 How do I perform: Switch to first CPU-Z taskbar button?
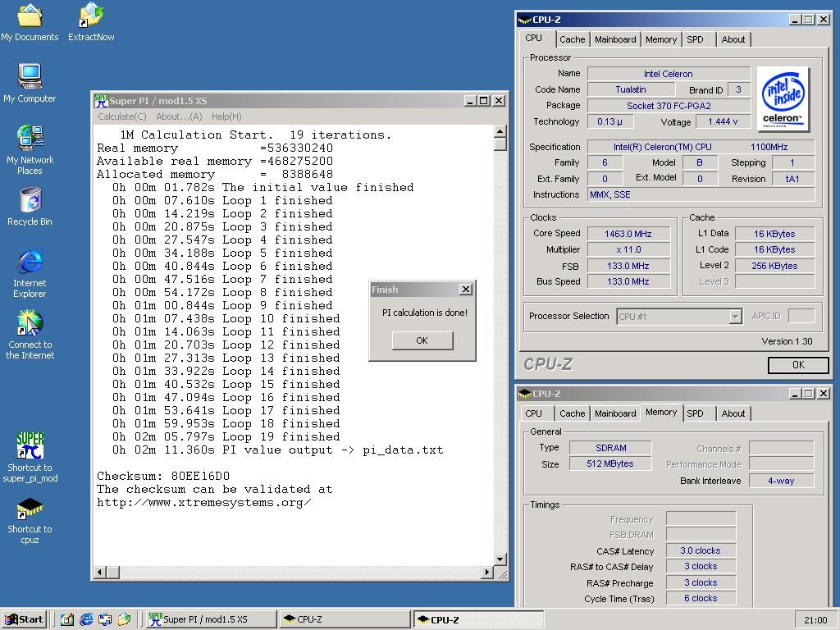pyautogui.click(x=345, y=619)
